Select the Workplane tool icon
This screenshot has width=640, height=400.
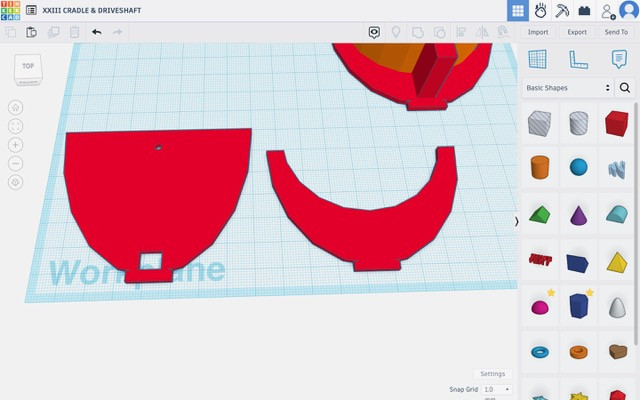[537, 59]
